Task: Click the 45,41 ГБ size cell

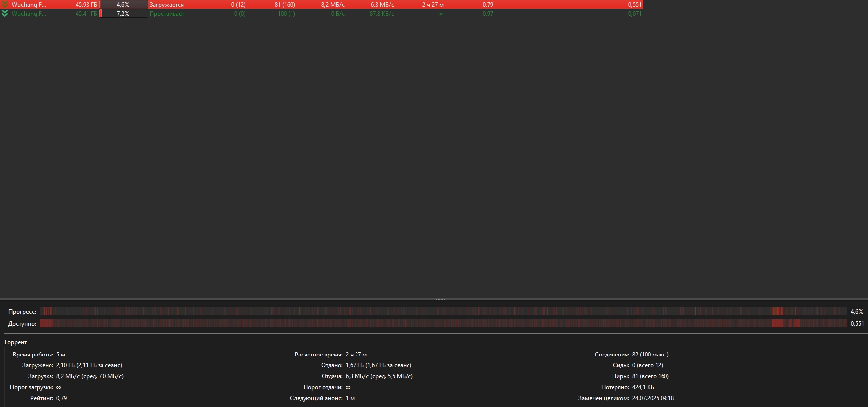Action: 86,14
